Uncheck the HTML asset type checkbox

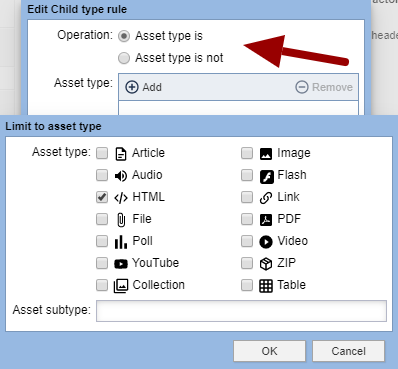coord(102,197)
